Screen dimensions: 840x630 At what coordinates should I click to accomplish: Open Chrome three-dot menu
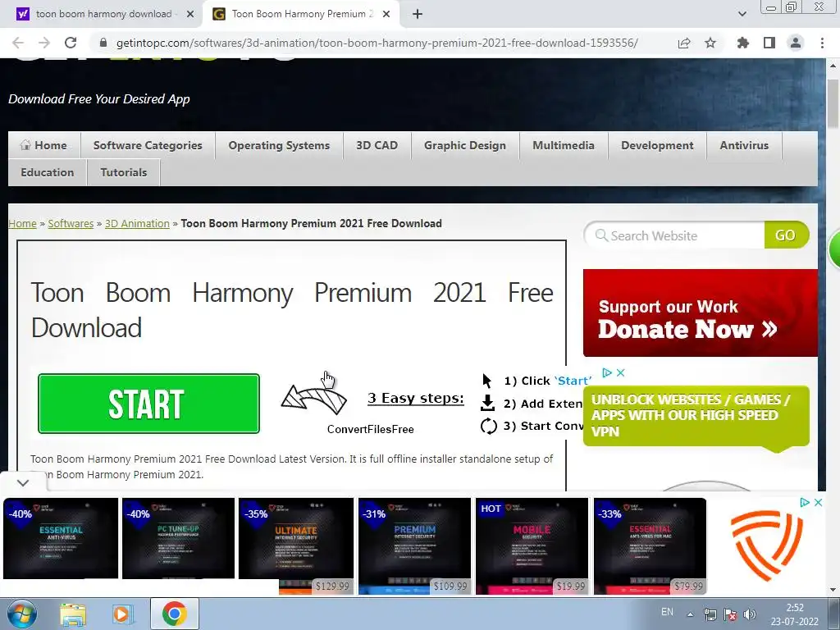pyautogui.click(x=822, y=43)
